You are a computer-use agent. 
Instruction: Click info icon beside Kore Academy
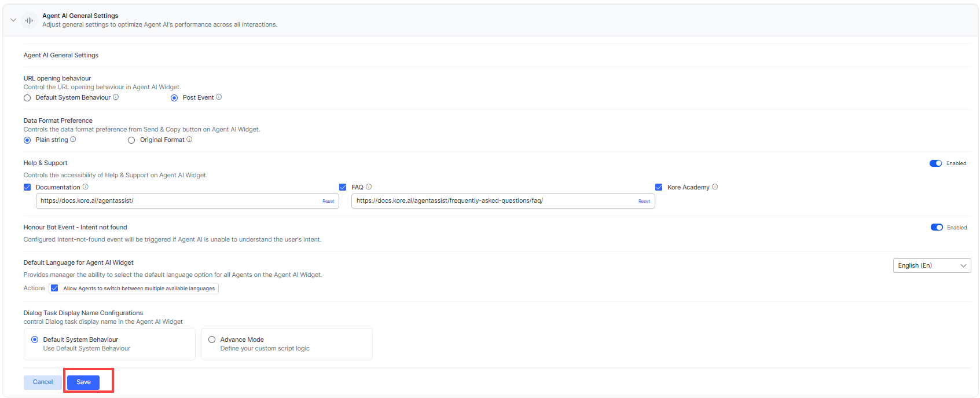coord(715,187)
